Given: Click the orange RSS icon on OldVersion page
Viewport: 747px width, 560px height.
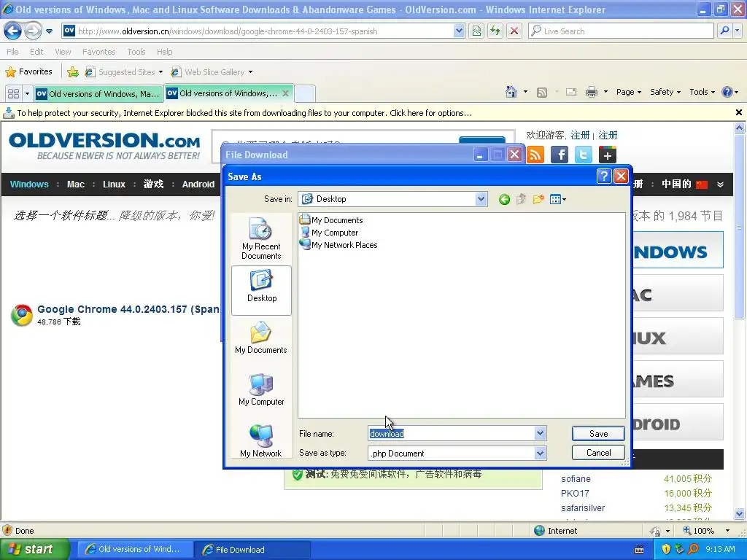Looking at the screenshot, I should 535,155.
